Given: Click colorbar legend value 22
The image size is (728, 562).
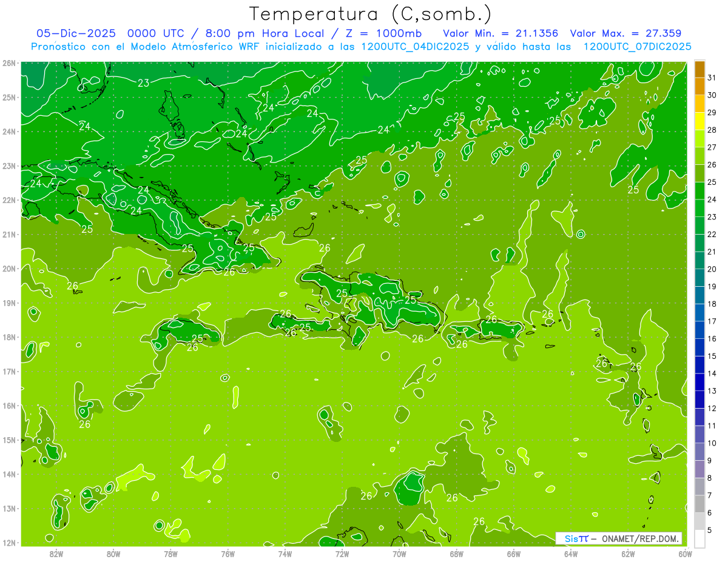Looking at the screenshot, I should tap(712, 234).
